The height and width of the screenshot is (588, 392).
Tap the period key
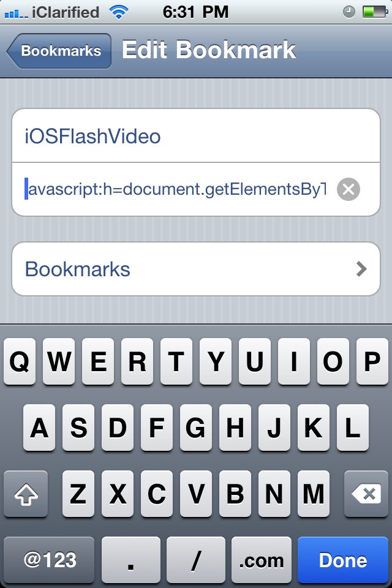pyautogui.click(x=130, y=560)
